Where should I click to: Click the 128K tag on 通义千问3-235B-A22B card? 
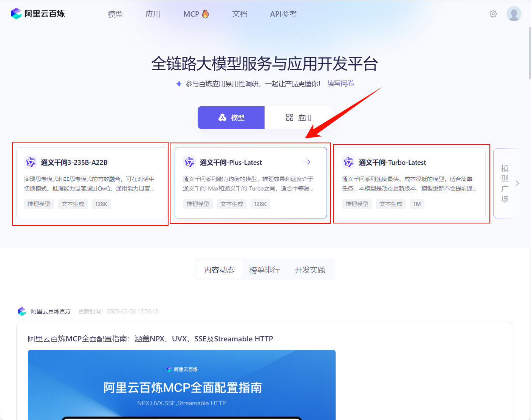click(101, 204)
